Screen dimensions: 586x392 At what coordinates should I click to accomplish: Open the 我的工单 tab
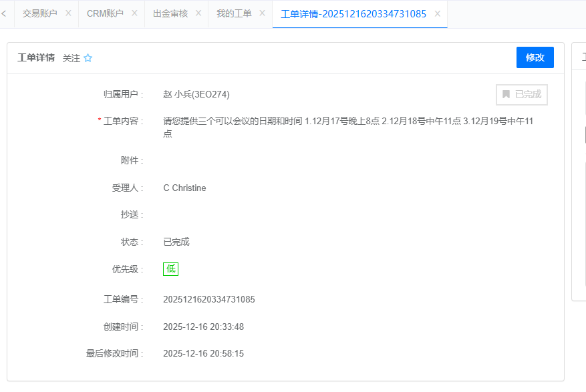coord(234,13)
